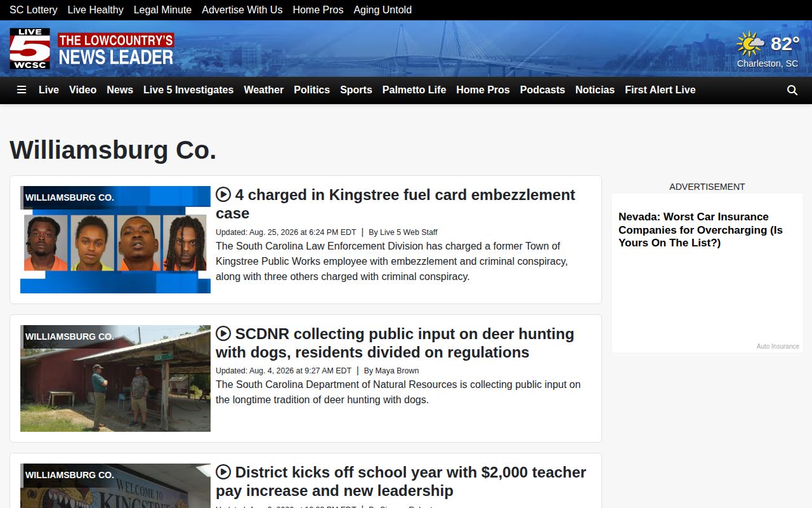Open the News menu item
The height and width of the screenshot is (508, 812).
120,90
